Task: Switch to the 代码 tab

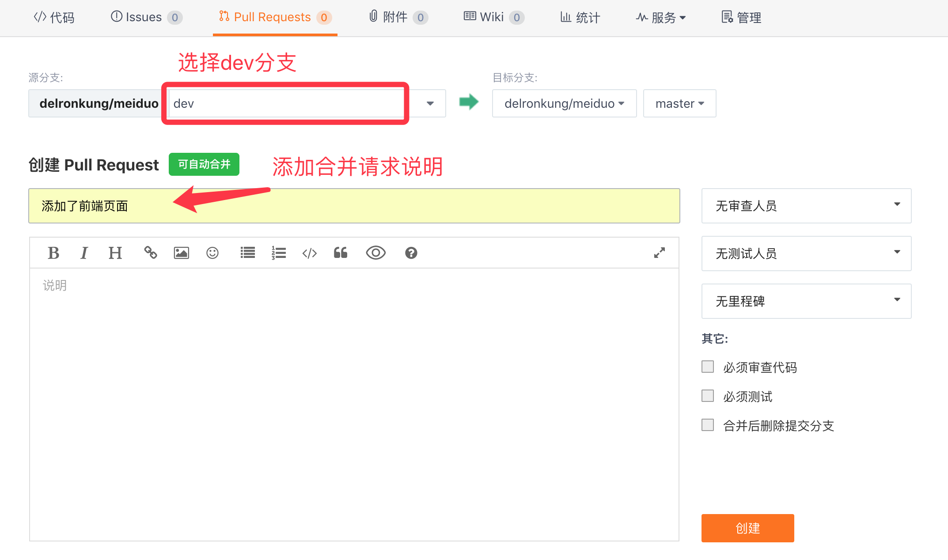Action: [x=54, y=18]
